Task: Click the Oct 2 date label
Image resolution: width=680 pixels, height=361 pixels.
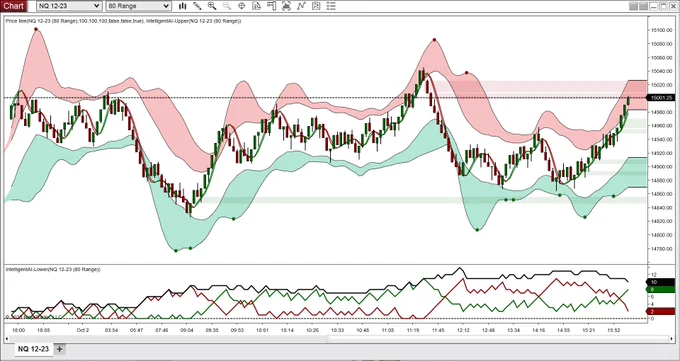Action: tap(83, 330)
